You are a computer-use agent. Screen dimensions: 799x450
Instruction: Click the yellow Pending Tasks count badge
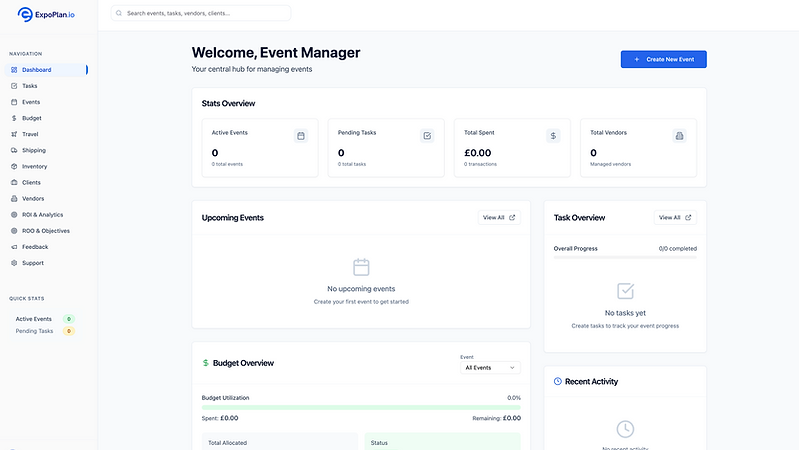coord(69,331)
